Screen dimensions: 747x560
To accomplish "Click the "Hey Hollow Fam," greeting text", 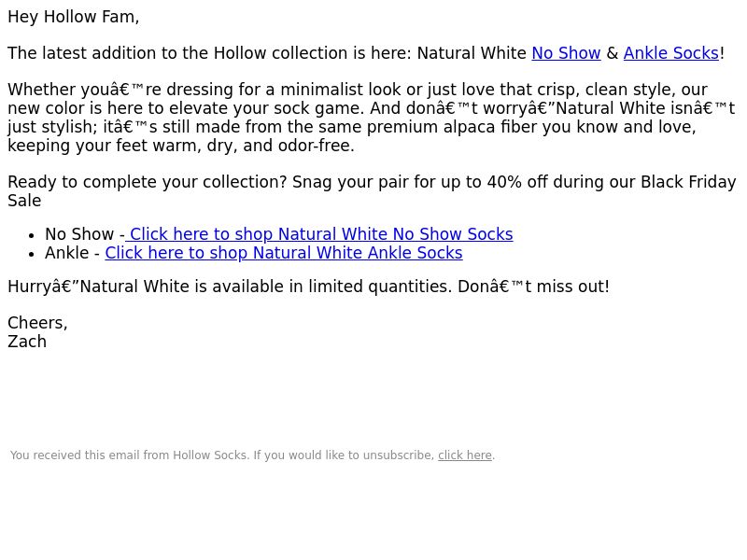I will pyautogui.click(x=73, y=17).
